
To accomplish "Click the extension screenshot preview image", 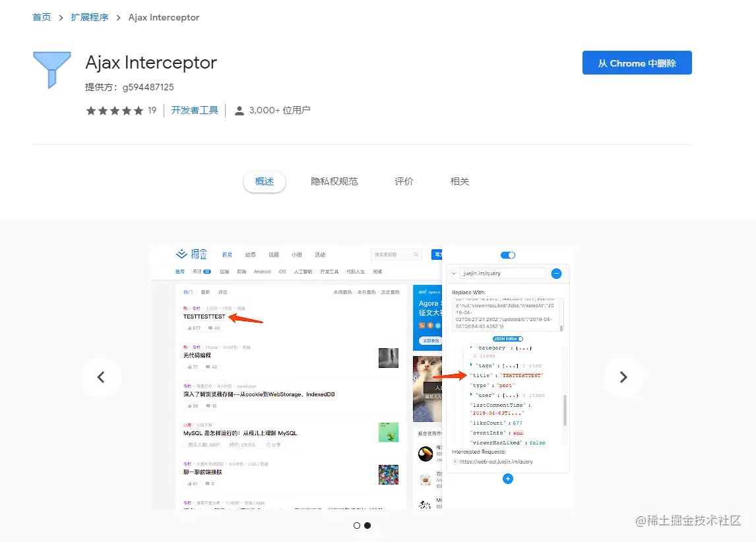I will click(x=363, y=377).
